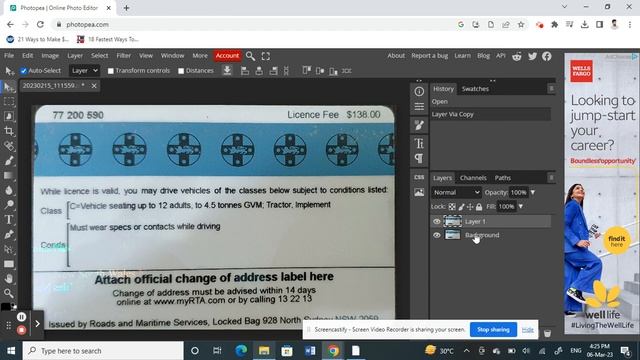640x360 pixels.
Task: Open the Character panel icon
Action: point(419,143)
